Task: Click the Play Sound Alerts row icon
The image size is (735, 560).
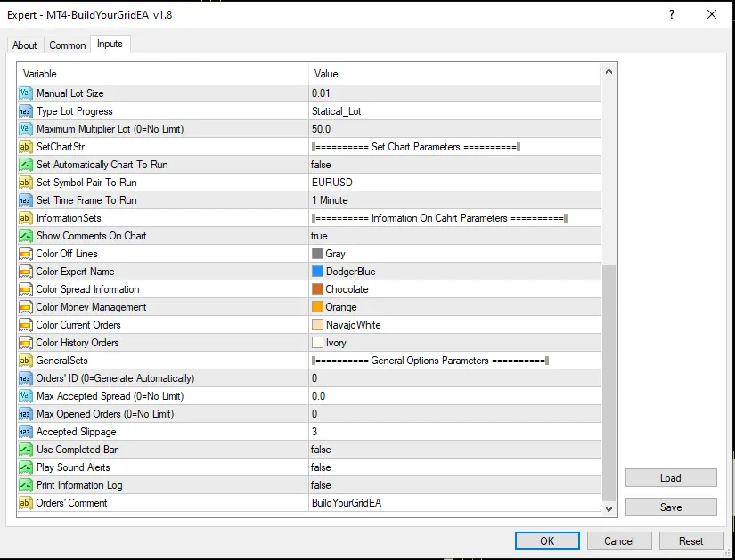Action: 25,467
